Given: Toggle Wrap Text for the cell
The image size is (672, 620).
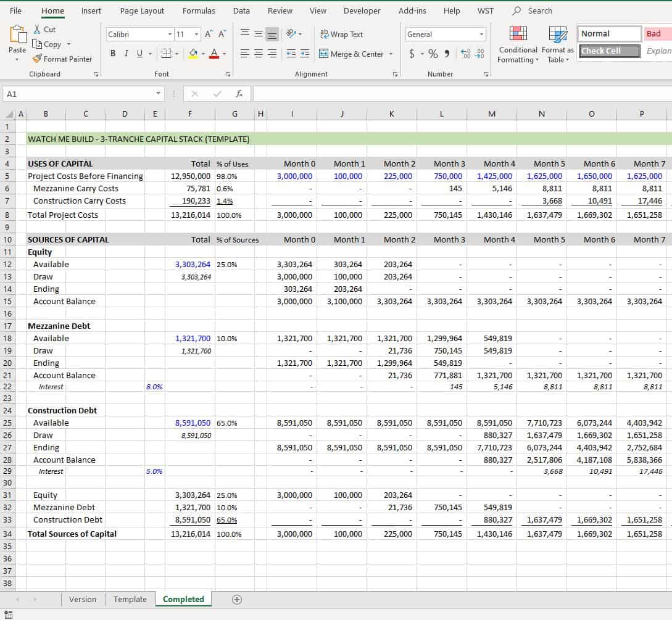Looking at the screenshot, I should click(x=342, y=34).
